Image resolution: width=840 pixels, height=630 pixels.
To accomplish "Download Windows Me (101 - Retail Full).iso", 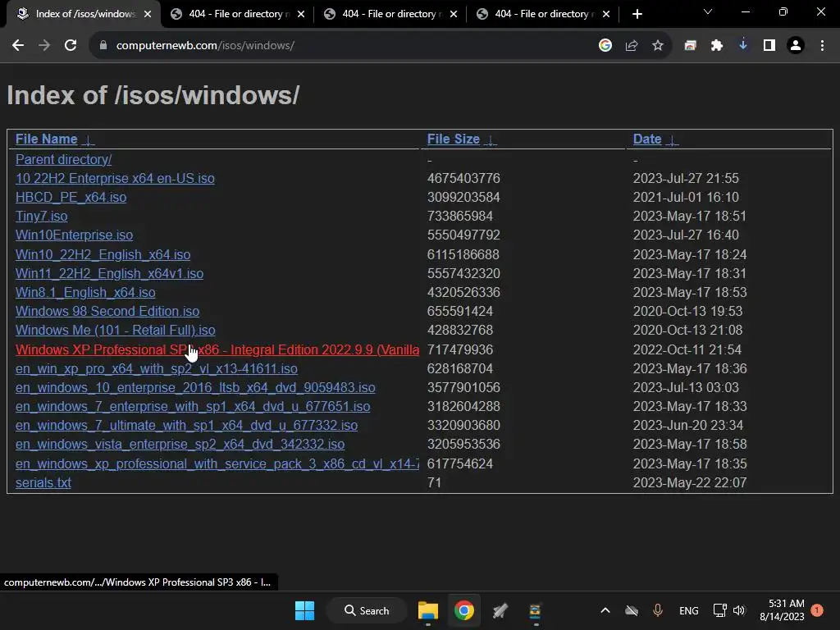I will pyautogui.click(x=115, y=331).
